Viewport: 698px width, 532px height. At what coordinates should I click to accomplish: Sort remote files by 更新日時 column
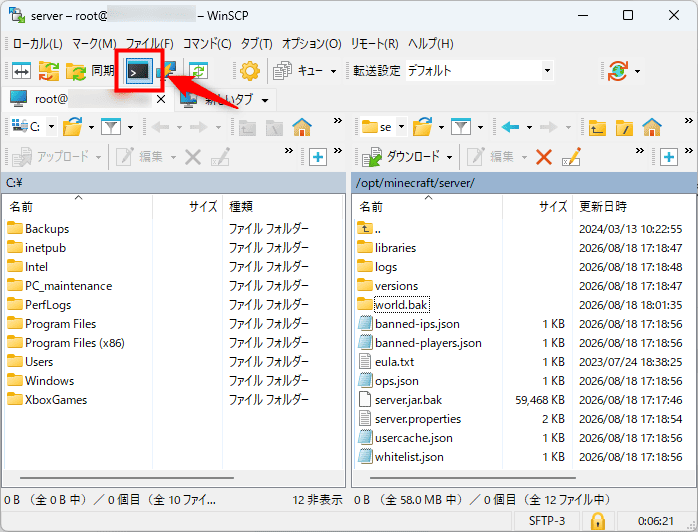633,207
